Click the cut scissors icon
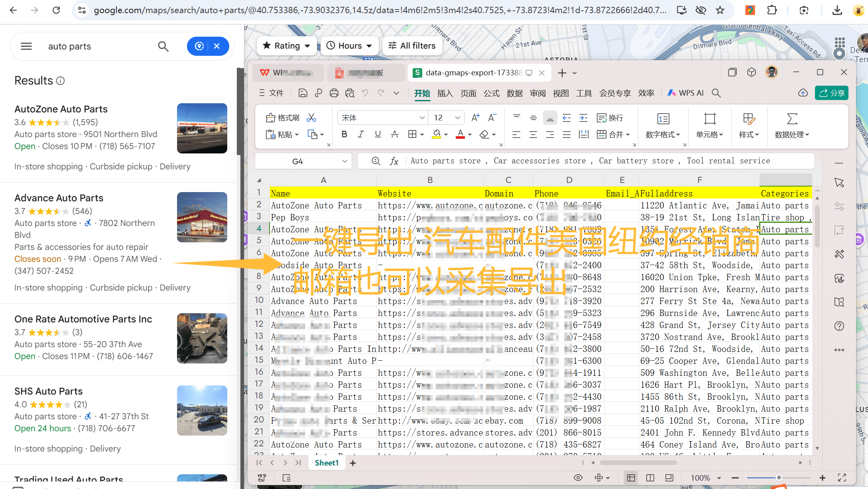This screenshot has width=868, height=489. [311, 118]
